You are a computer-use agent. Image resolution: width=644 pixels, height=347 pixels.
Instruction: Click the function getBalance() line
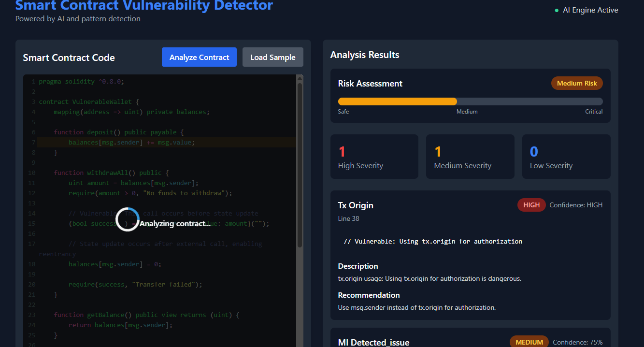146,315
